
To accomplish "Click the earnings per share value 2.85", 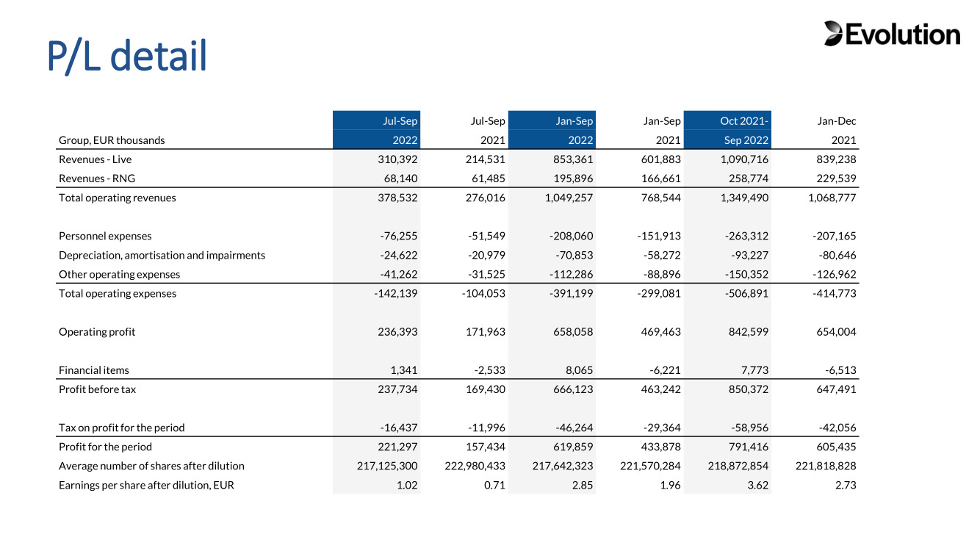I will point(583,485).
